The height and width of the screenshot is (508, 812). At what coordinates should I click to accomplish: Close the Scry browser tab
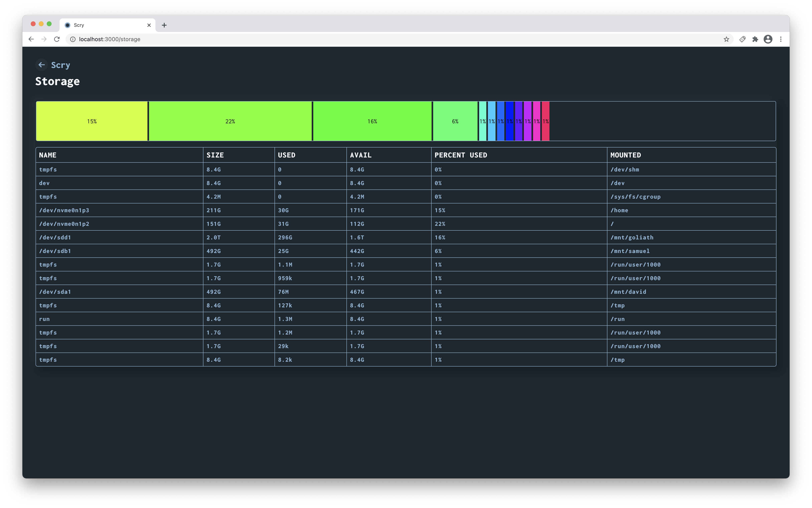click(149, 25)
